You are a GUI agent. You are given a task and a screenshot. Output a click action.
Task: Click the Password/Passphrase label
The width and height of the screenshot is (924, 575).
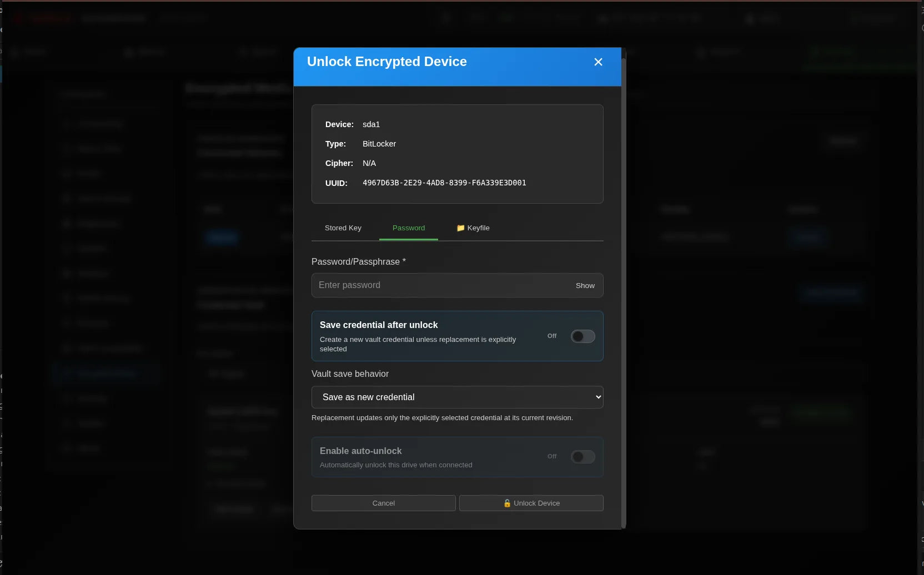pyautogui.click(x=358, y=261)
